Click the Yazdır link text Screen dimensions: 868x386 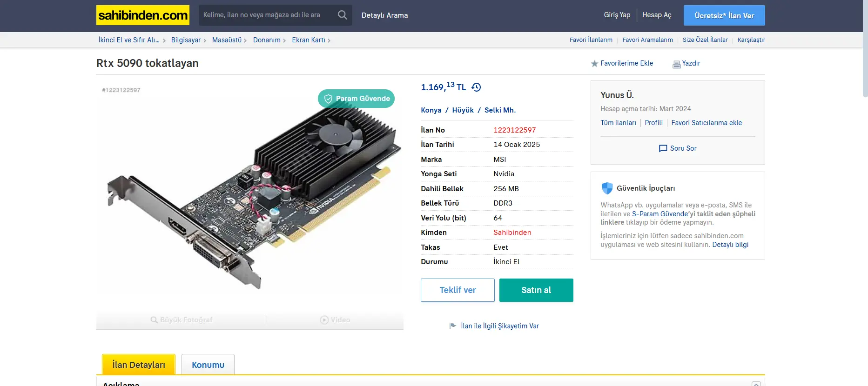pos(691,63)
